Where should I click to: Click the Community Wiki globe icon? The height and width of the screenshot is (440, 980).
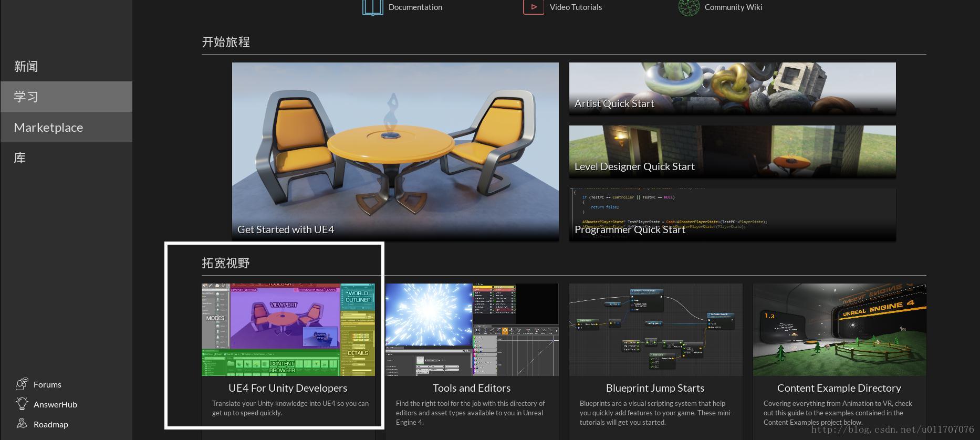689,7
